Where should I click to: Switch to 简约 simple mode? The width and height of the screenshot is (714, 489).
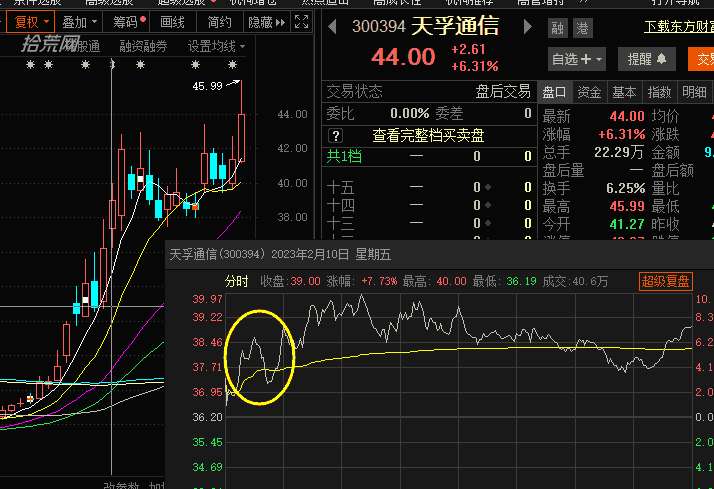[x=219, y=22]
